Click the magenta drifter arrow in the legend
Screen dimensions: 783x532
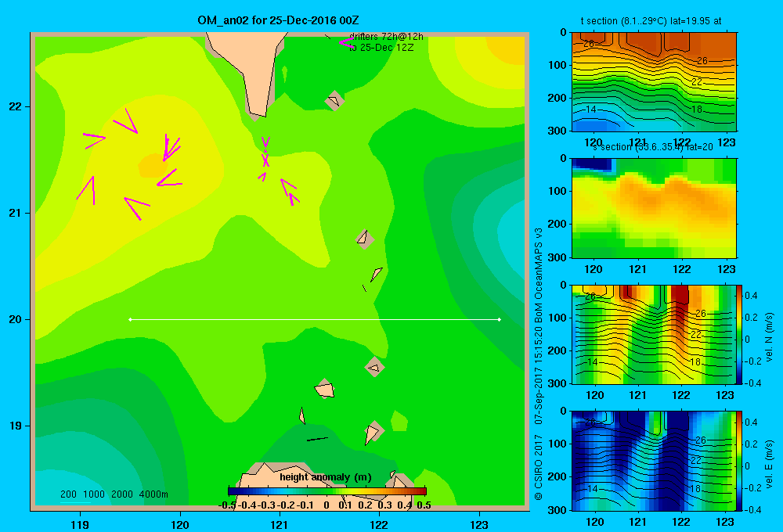[346, 42]
